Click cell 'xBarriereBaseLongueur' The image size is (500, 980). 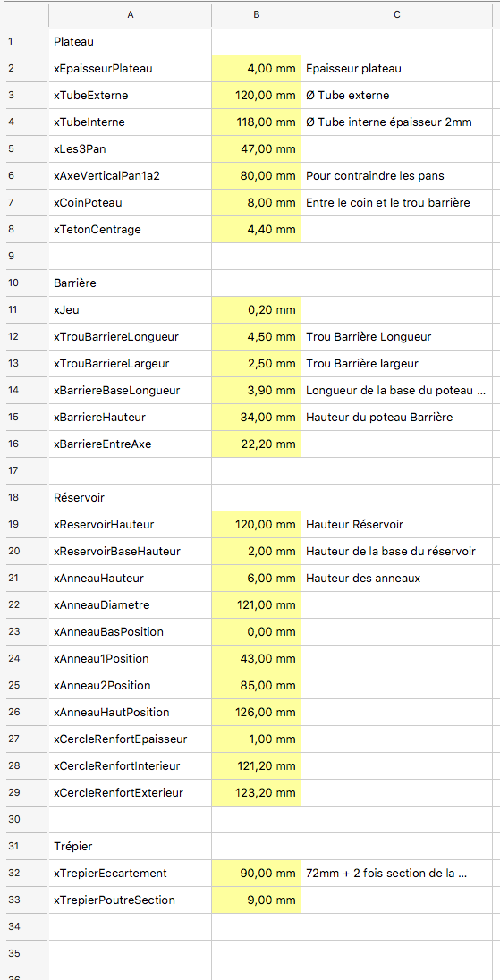pos(130,391)
